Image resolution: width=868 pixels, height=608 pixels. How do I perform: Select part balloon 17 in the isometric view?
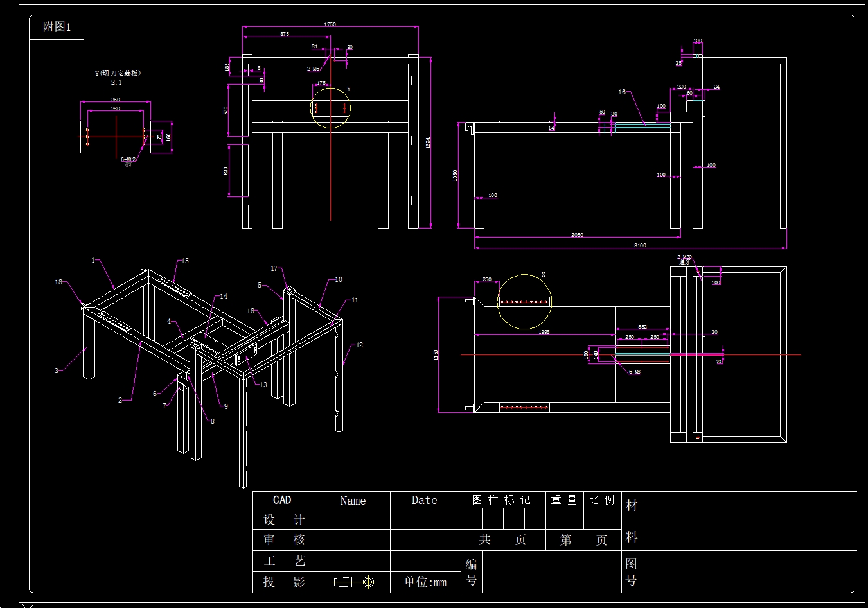click(x=274, y=268)
